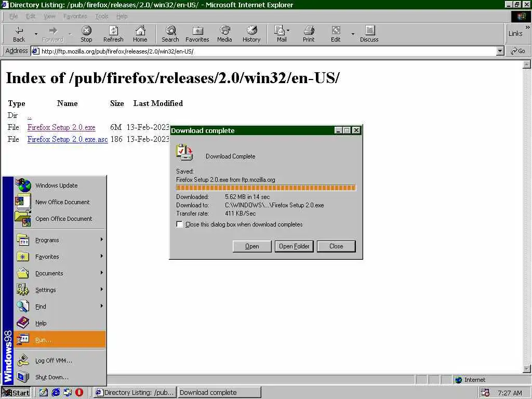Viewport: 532px width, 399px height.
Task: Open Help from the Start menu
Action: tap(60, 323)
